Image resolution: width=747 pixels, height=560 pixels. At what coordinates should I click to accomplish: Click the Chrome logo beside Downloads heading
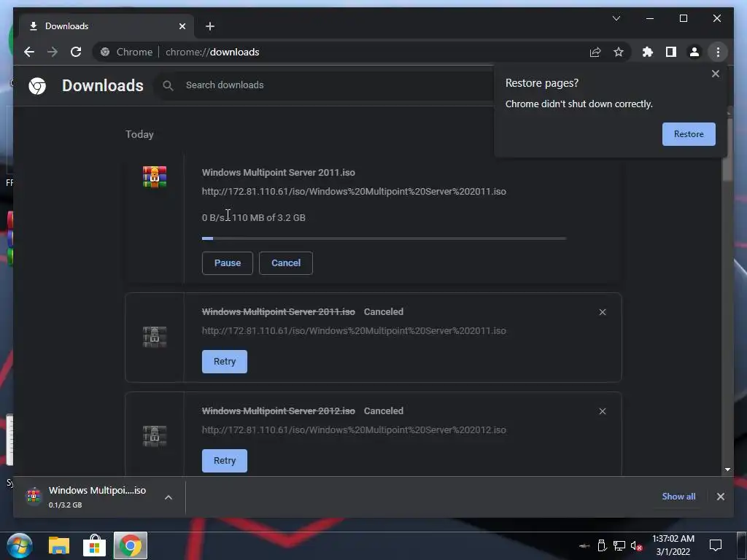[37, 86]
